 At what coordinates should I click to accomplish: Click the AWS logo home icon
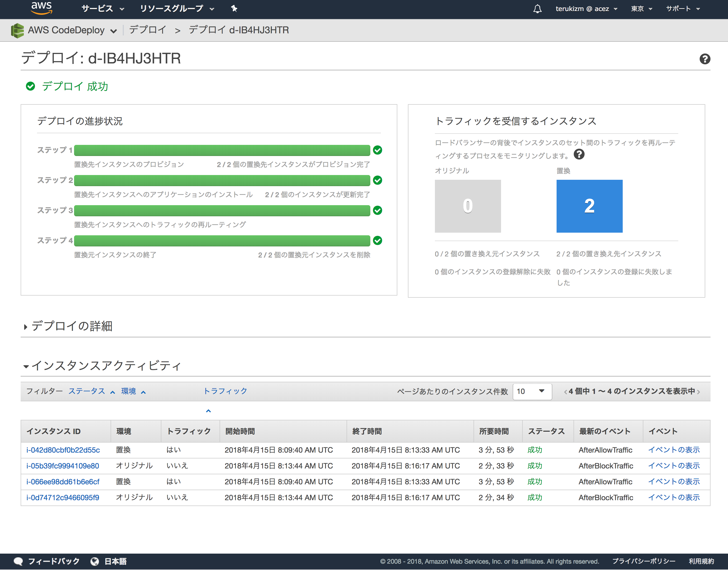42,8
